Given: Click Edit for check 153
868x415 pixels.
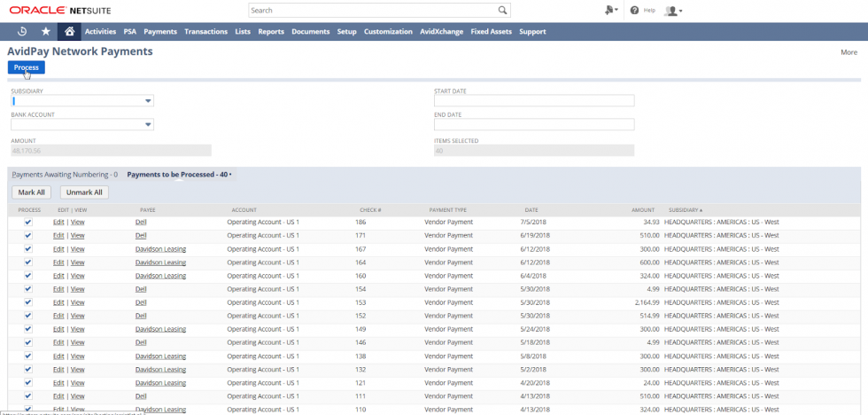Looking at the screenshot, I should point(58,302).
